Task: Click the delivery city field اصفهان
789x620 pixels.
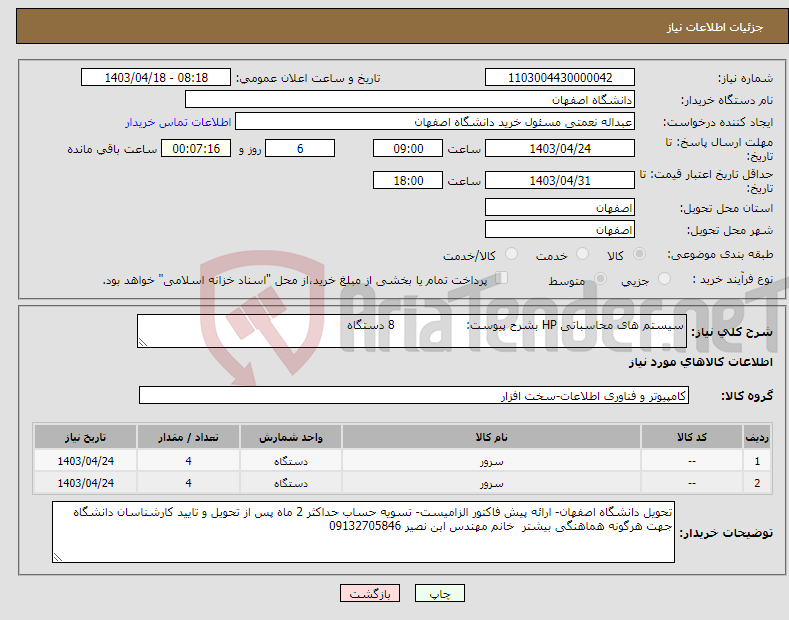Action: click(560, 229)
